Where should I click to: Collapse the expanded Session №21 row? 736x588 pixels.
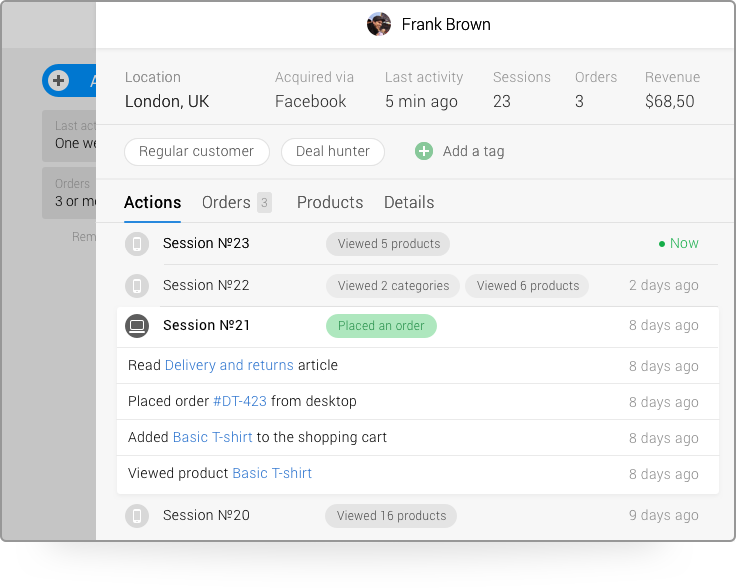[206, 326]
